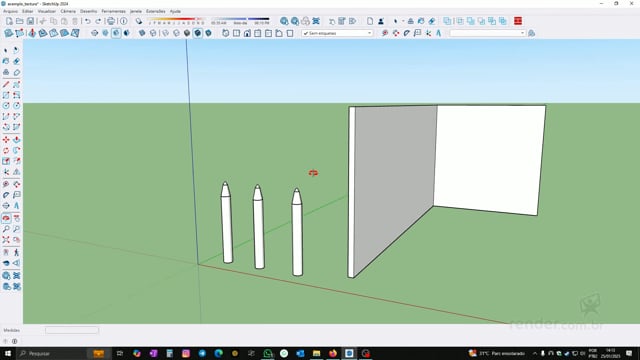
Task: Switch to Hidden Line face style
Action: click(176, 33)
